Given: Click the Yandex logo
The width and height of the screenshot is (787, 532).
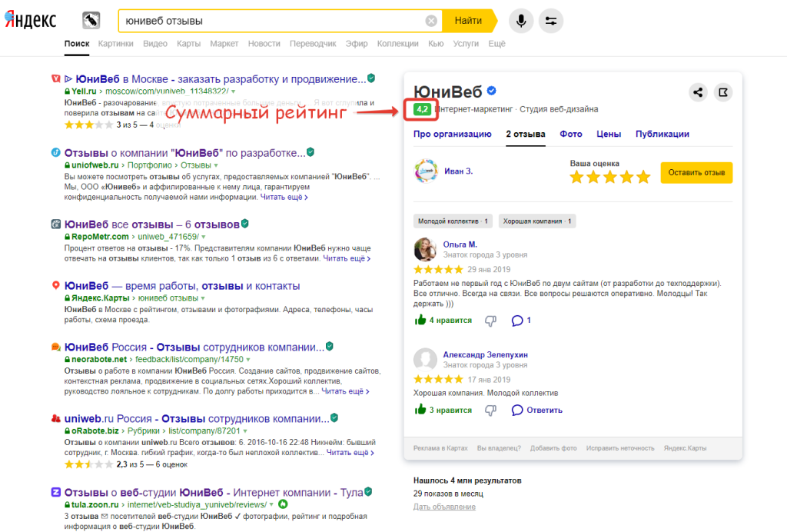Looking at the screenshot, I should (31, 20).
